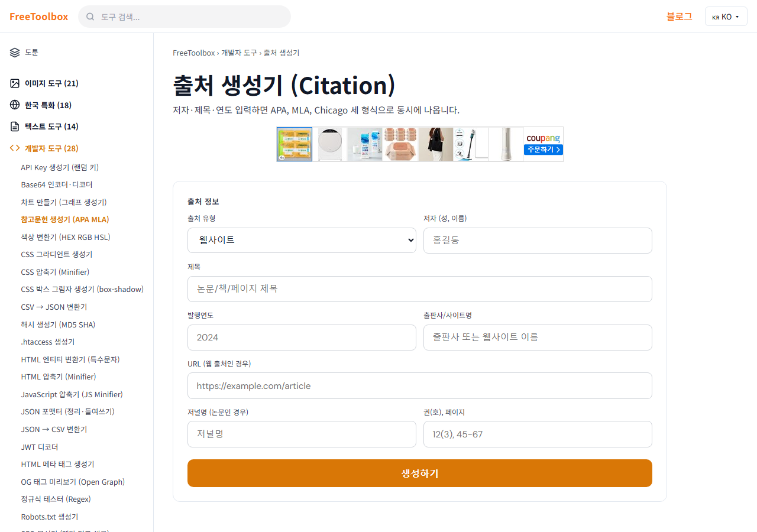Click the FreeToolbox breadcrumb link
Image resolution: width=757 pixels, height=532 pixels.
(193, 53)
